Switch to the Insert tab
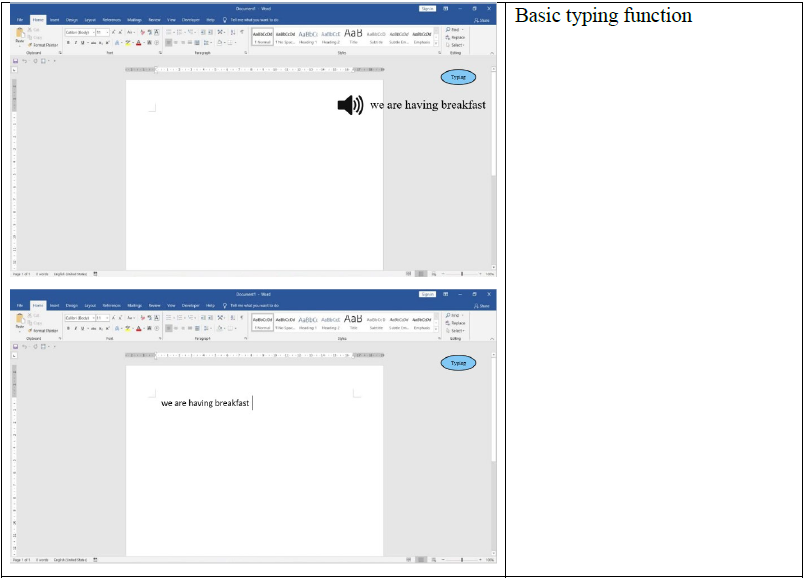The width and height of the screenshot is (805, 579). tap(53, 18)
